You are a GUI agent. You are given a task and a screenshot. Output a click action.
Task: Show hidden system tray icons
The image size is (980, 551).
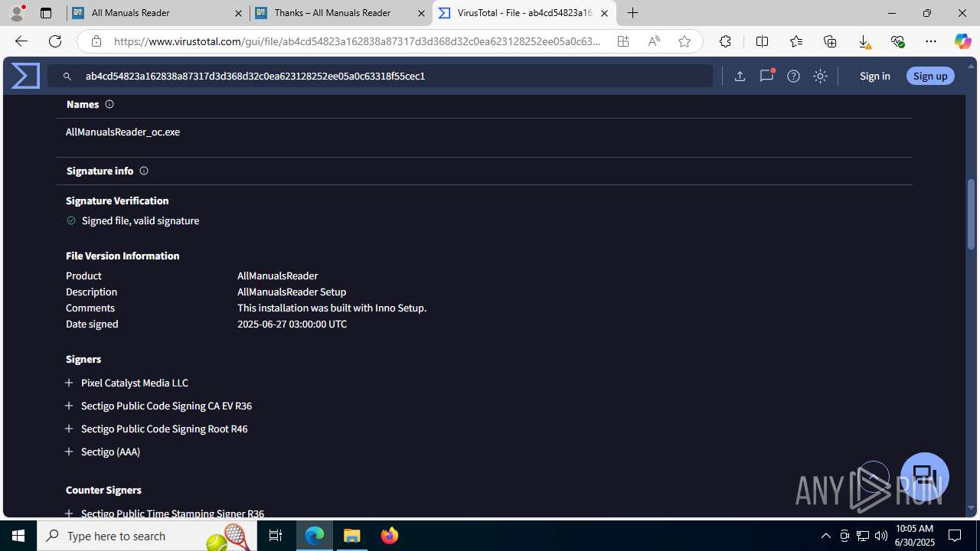825,536
